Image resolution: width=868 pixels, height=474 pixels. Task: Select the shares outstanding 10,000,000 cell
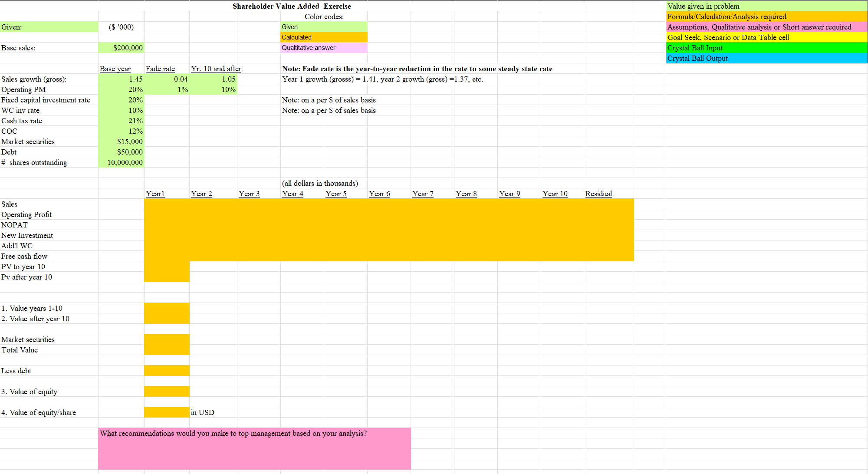point(122,162)
